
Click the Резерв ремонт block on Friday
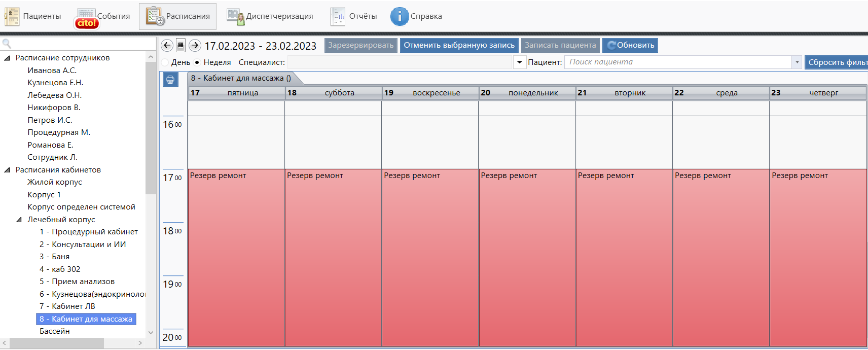point(236,254)
